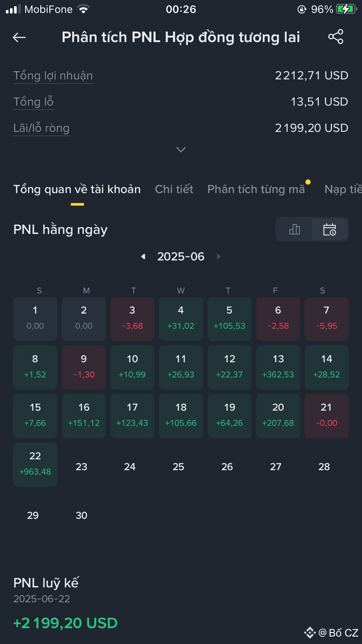
Task: Open the Chi tiết tab
Action: click(x=174, y=189)
